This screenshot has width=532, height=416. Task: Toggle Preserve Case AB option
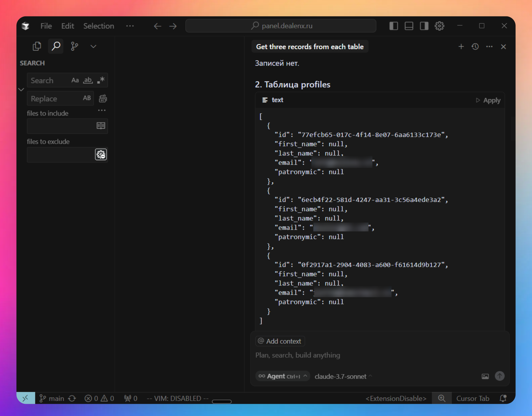click(87, 98)
